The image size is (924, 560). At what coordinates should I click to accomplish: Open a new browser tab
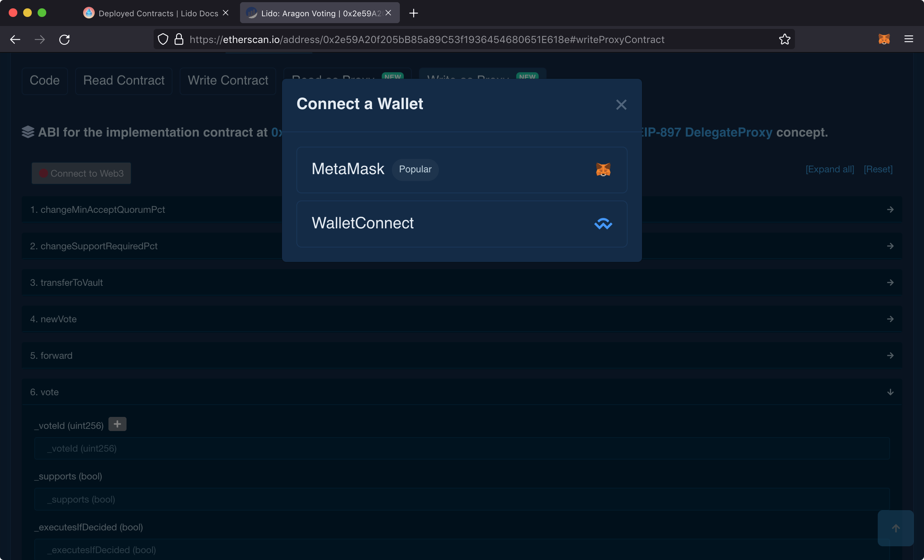pos(413,13)
